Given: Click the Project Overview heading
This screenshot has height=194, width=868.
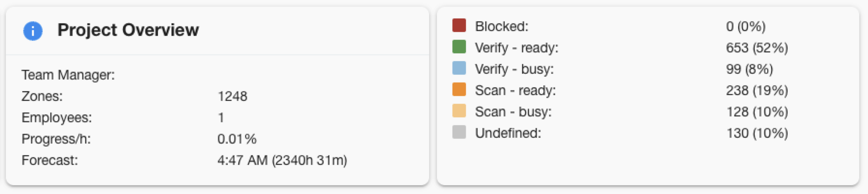Looking at the screenshot, I should [x=128, y=30].
